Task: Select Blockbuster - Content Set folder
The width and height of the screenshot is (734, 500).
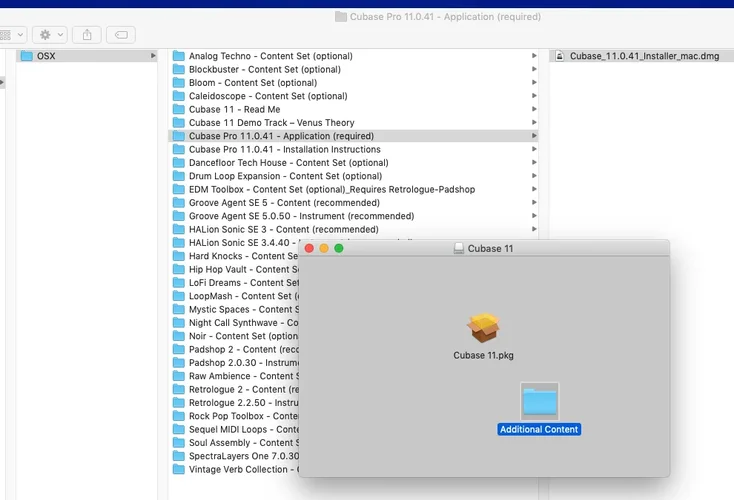Action: tap(353, 69)
